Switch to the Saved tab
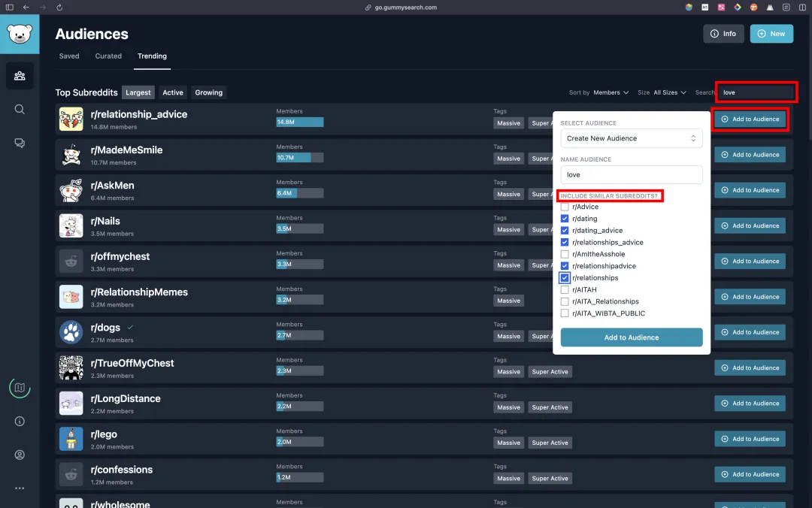 point(69,56)
